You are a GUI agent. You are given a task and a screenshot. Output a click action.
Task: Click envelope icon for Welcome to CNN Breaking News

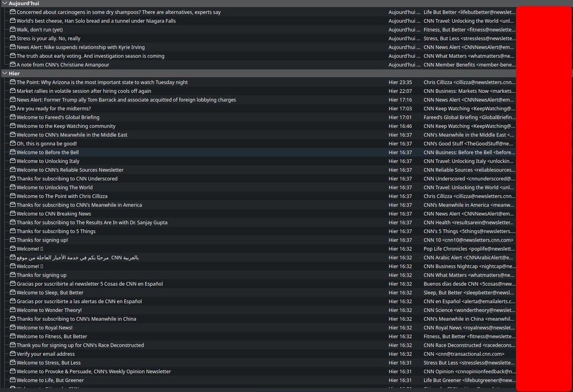click(13, 213)
